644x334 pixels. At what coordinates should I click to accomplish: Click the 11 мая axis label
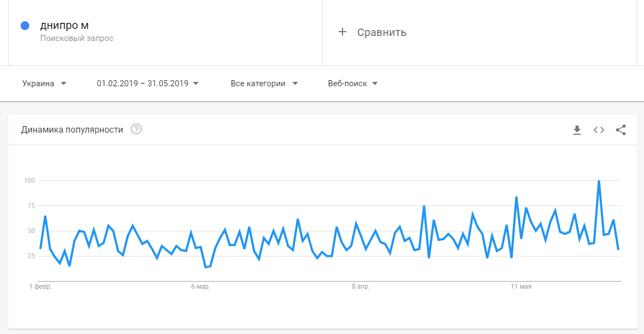pos(521,287)
